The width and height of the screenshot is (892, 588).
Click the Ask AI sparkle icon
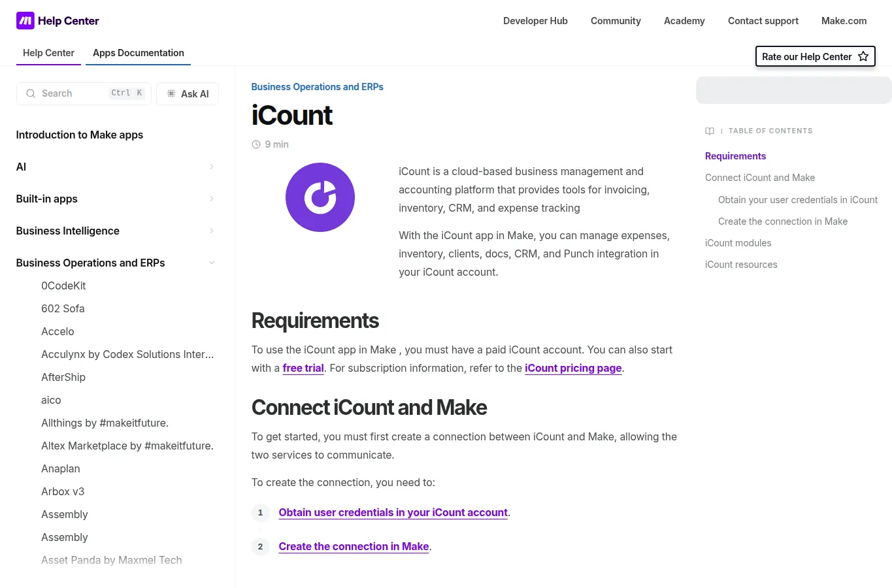pos(171,93)
